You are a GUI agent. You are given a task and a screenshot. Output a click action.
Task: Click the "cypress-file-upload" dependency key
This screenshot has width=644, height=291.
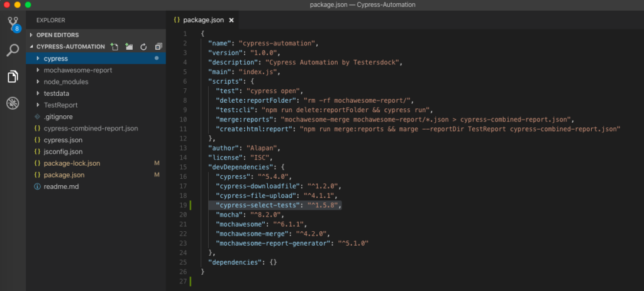pos(257,195)
